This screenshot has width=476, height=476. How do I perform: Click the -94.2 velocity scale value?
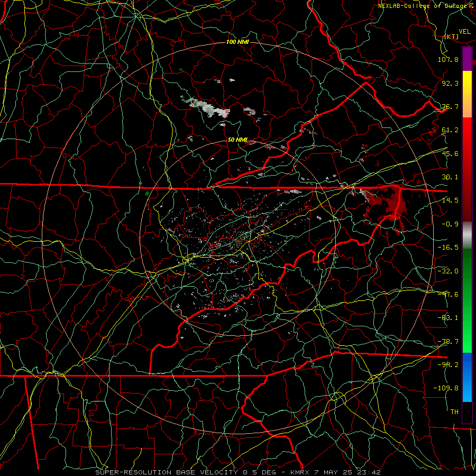point(448,365)
